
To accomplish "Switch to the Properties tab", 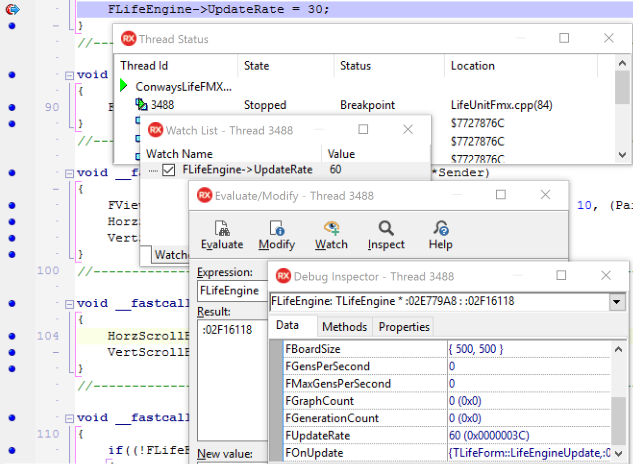I will pos(404,327).
